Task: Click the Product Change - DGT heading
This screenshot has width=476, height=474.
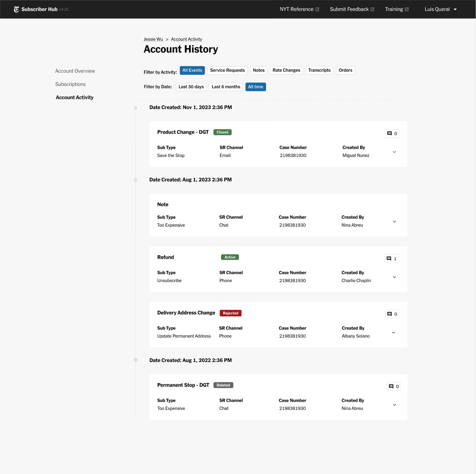Action: [x=183, y=132]
